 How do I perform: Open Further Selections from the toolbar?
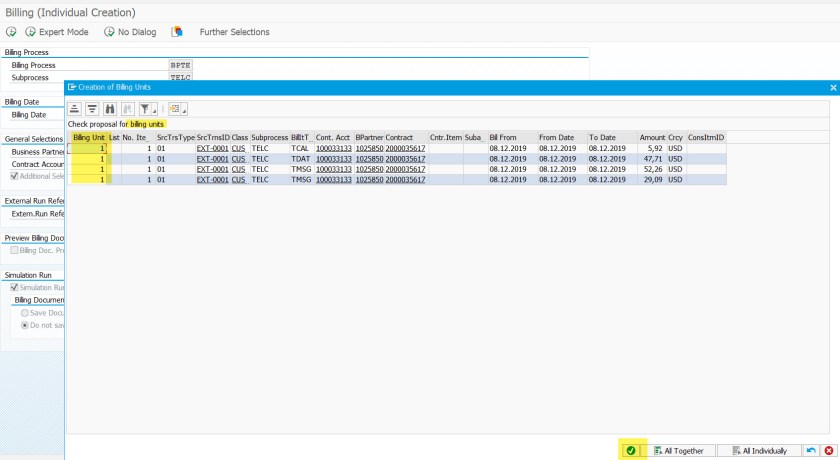(x=234, y=32)
